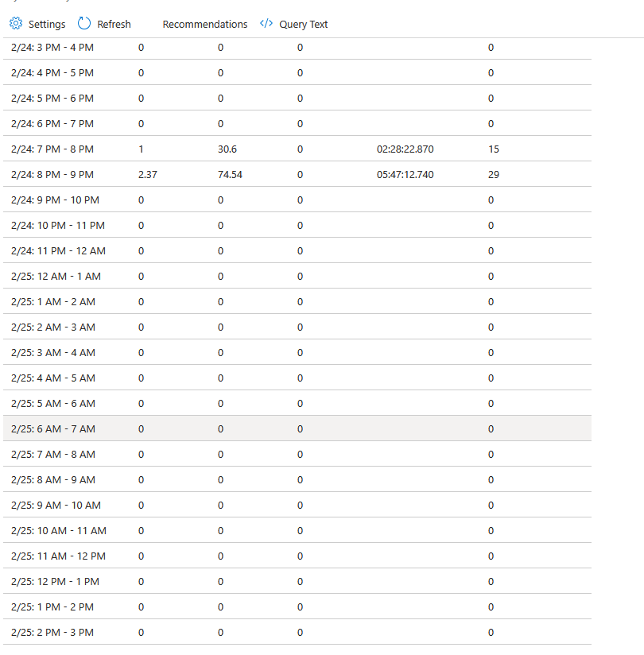Open the Query Text view

(304, 24)
